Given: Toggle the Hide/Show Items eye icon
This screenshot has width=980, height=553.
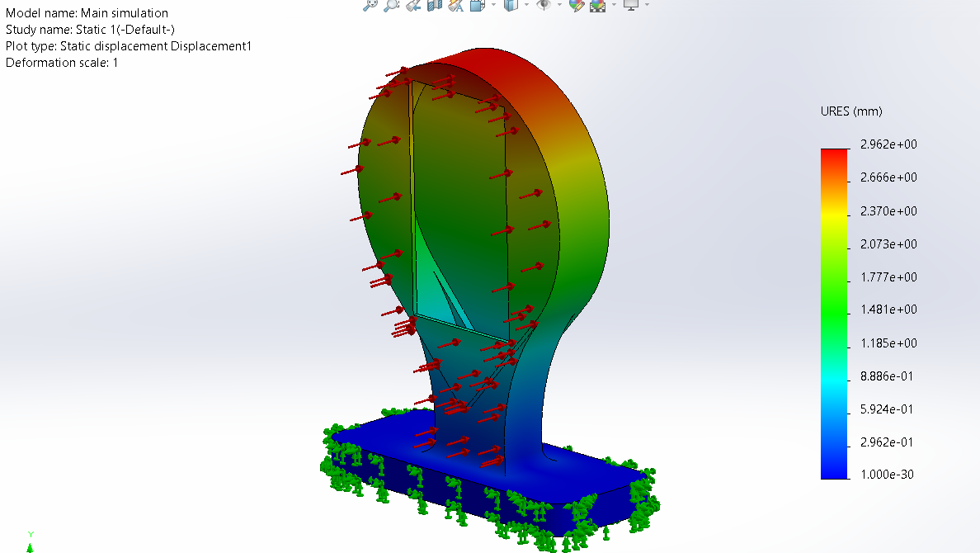Looking at the screenshot, I should (544, 5).
